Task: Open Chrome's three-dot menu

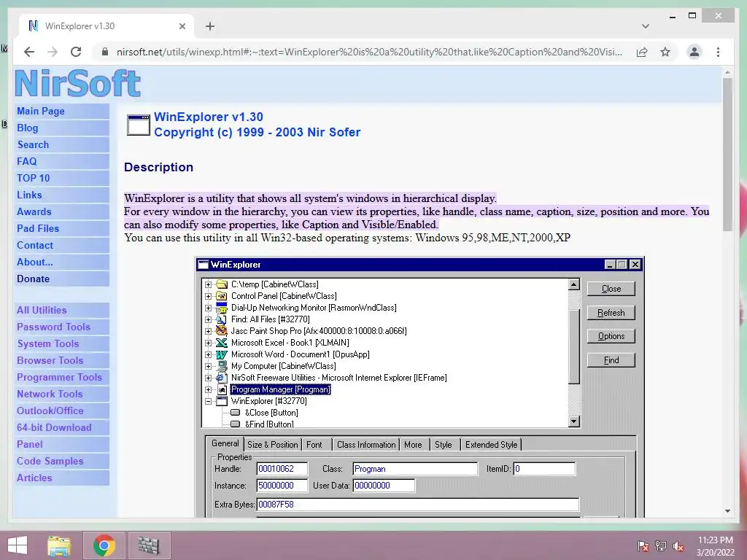Action: [x=718, y=52]
